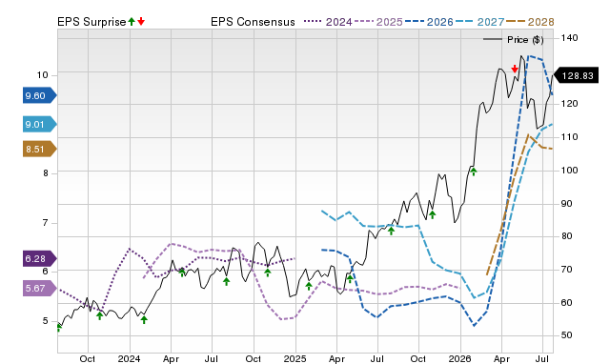Click the 5.67 light purple value tag

point(40,288)
